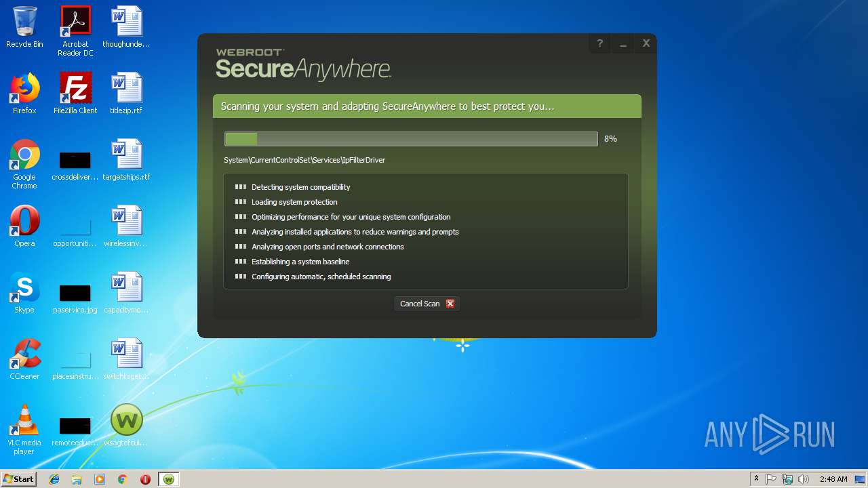Open the wirelessinv... Word document
Screen dimensions: 868x488
[126, 226]
